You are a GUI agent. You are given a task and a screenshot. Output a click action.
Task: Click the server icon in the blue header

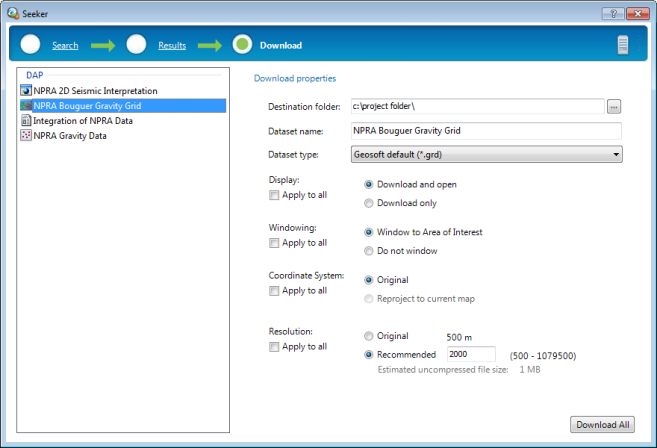point(623,45)
